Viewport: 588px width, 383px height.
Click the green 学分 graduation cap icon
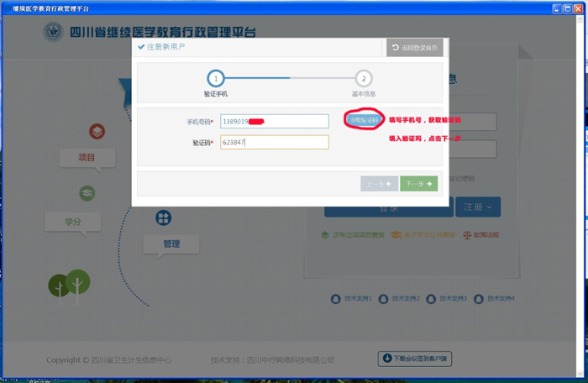tap(87, 193)
